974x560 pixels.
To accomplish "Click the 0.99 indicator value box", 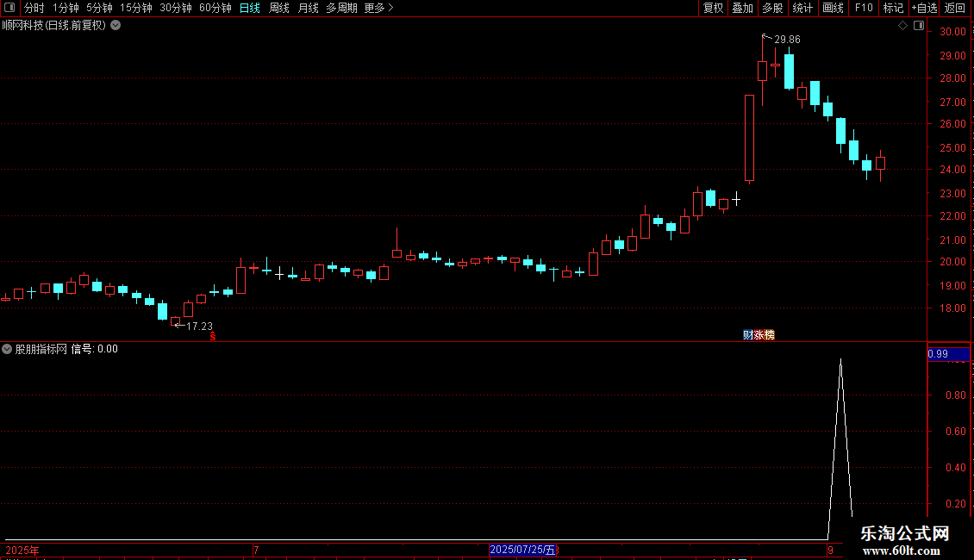I will pyautogui.click(x=948, y=354).
